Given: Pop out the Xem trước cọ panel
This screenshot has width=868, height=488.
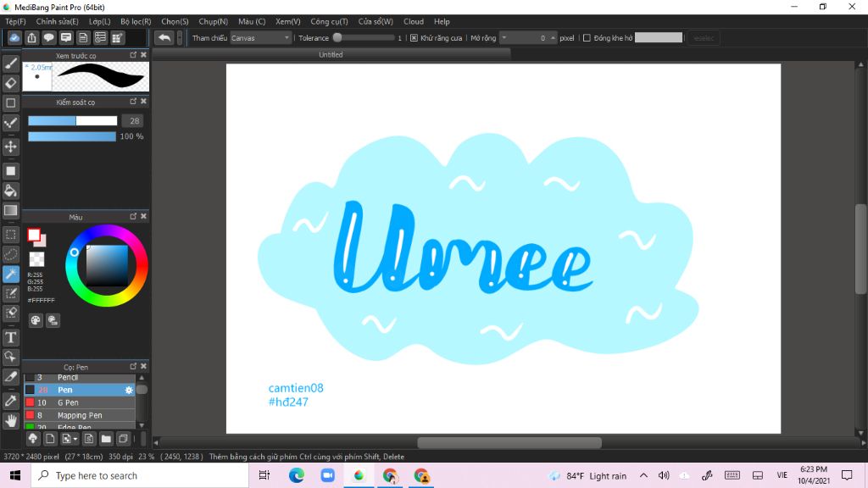Looking at the screenshot, I should [x=133, y=55].
